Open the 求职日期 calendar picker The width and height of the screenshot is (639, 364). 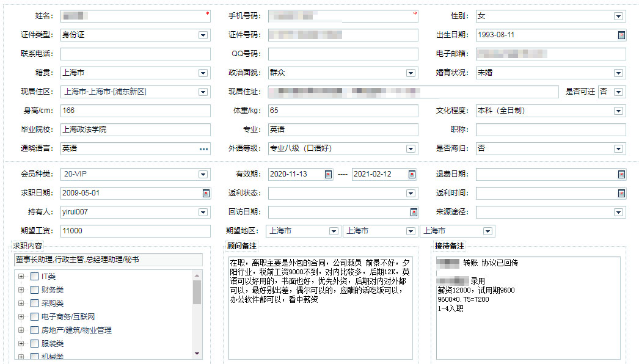click(x=206, y=193)
